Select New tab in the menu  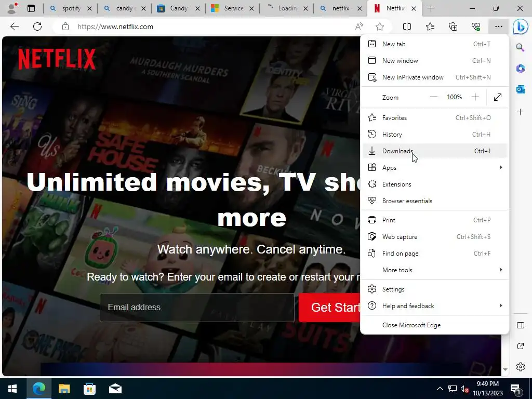pyautogui.click(x=435, y=44)
